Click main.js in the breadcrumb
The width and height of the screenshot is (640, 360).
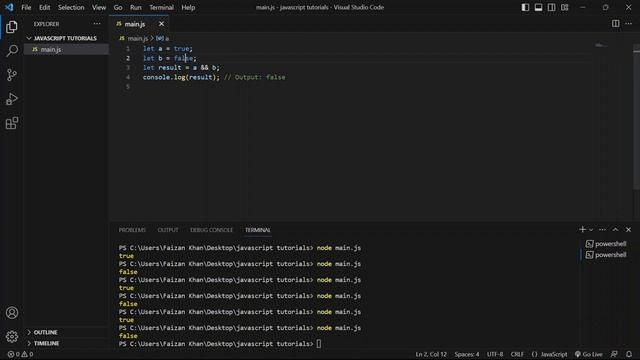coord(138,38)
